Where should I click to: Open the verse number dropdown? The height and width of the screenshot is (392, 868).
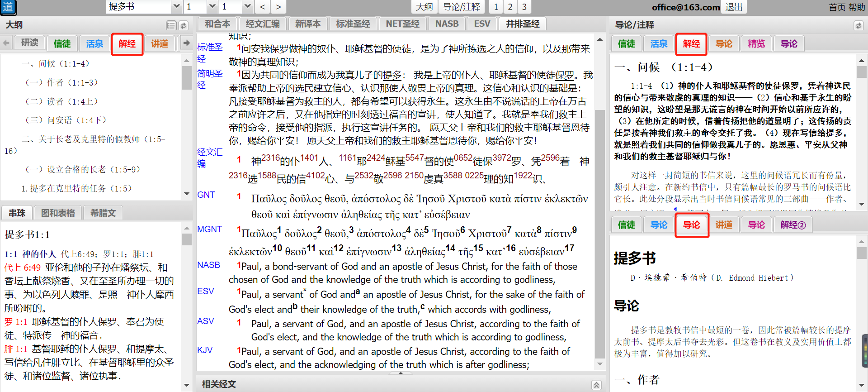[247, 7]
